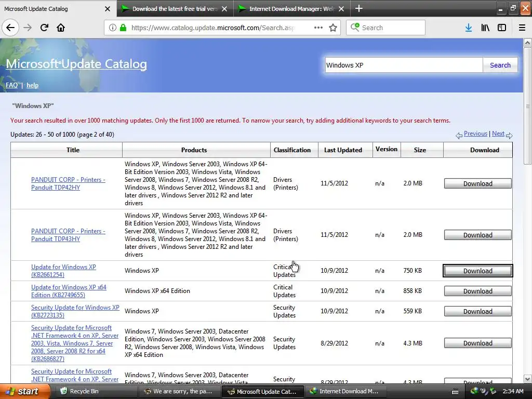Viewport: 532px width, 399px height.
Task: Click the taskbar clock showing 2:34 AM
Action: click(513, 391)
